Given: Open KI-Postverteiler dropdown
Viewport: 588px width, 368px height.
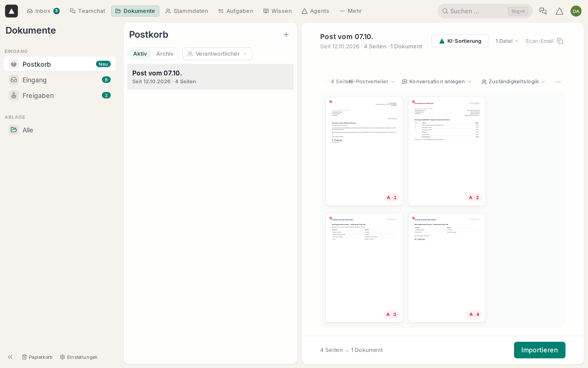Looking at the screenshot, I should [372, 81].
